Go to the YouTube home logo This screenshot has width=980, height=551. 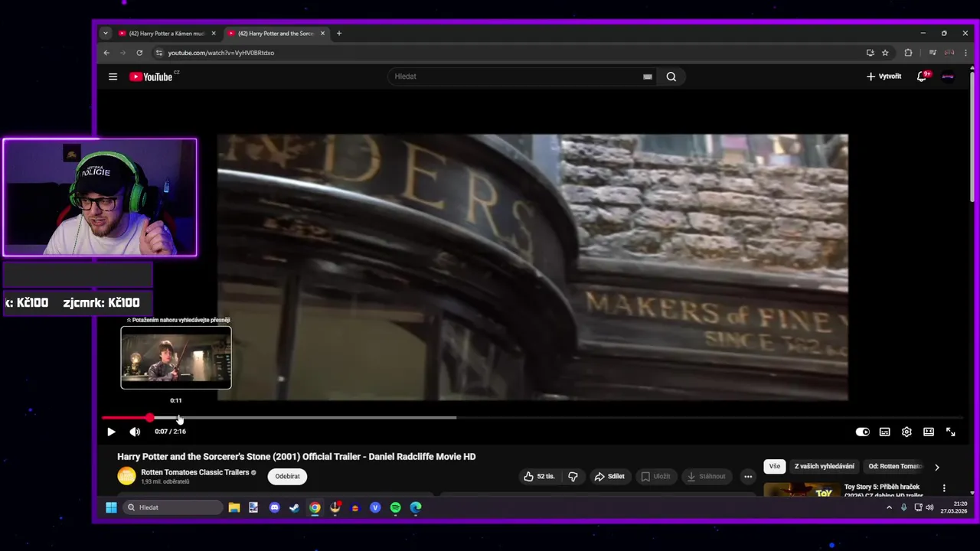click(152, 77)
